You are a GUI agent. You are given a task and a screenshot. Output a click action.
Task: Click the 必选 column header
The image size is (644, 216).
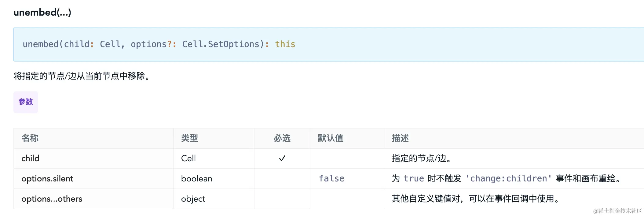282,138
